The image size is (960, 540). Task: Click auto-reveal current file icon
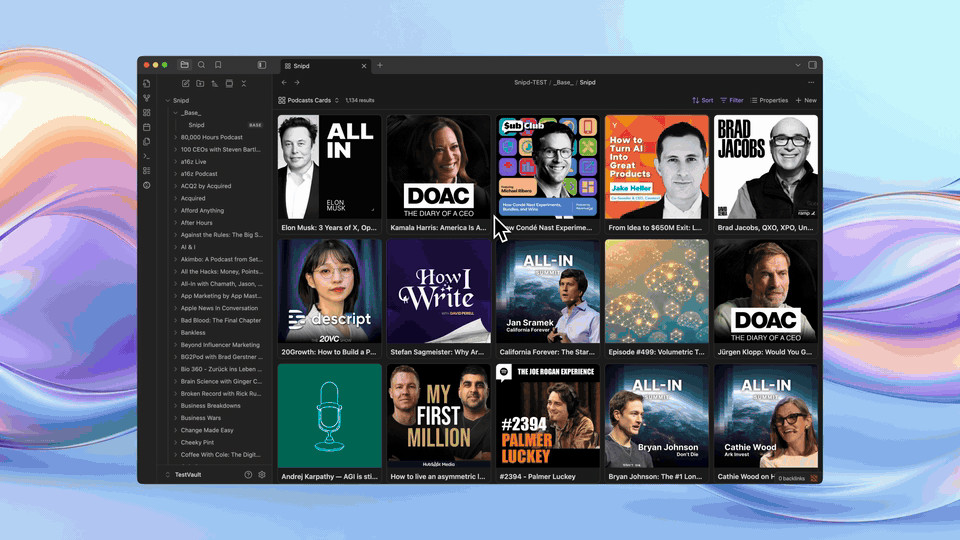(230, 83)
